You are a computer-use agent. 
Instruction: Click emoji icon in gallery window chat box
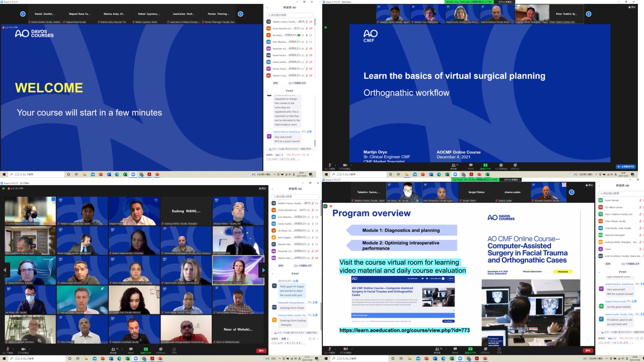click(x=314, y=339)
